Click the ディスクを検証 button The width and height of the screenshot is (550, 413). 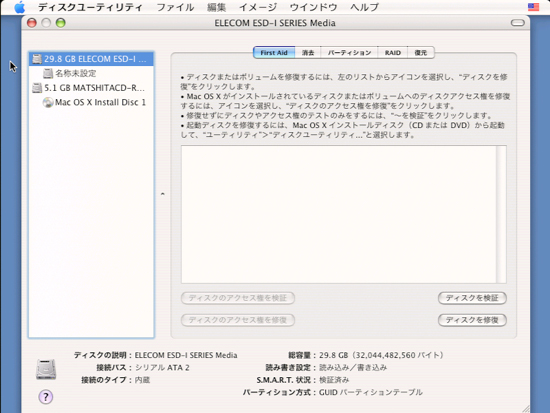[472, 298]
